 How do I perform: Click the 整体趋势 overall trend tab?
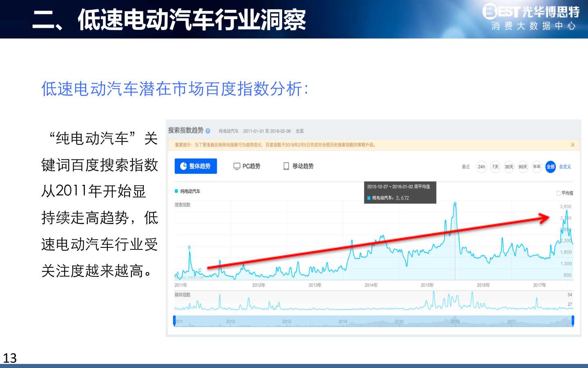(196, 166)
